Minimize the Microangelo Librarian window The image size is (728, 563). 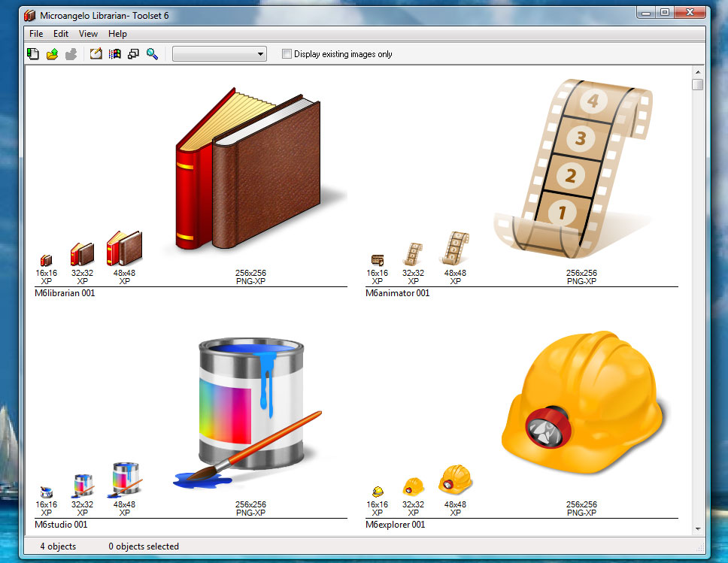646,13
